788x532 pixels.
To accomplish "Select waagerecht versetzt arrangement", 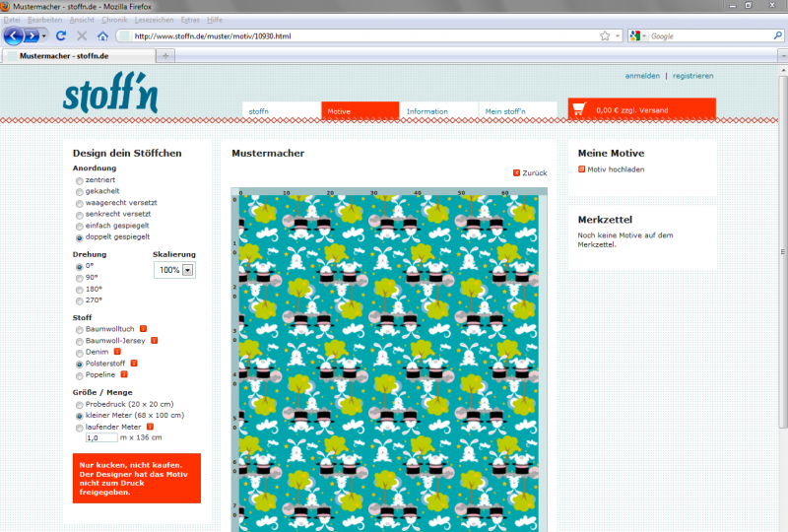I will 80,204.
